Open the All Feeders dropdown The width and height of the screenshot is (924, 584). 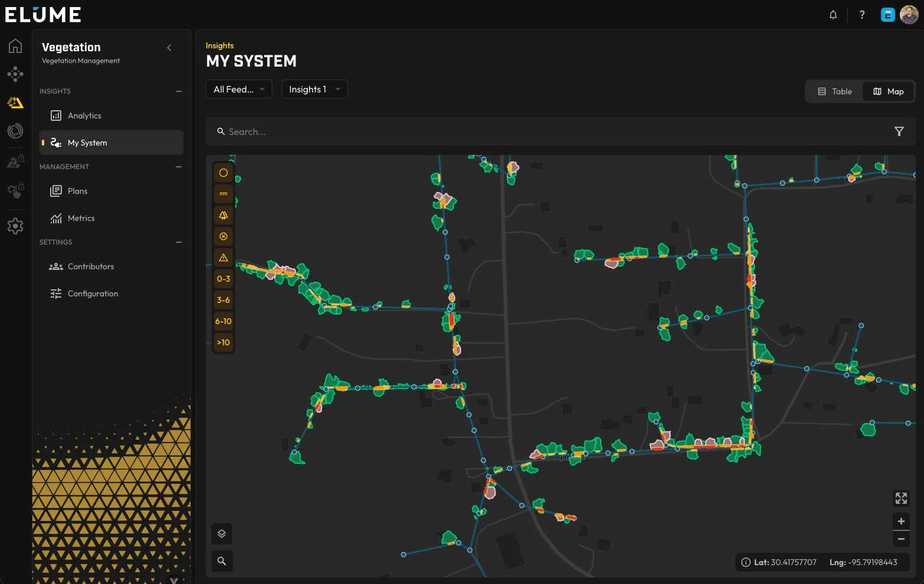[239, 89]
